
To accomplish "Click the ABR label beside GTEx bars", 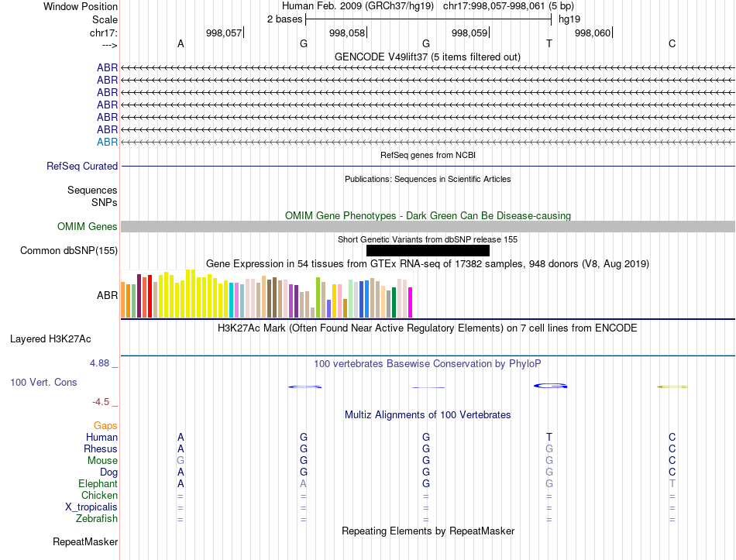I will [x=107, y=295].
